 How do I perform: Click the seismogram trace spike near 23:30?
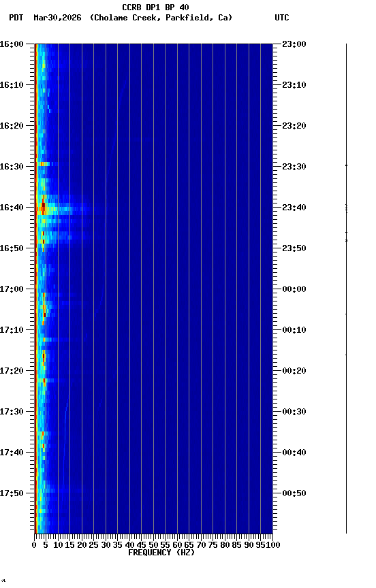click(x=346, y=165)
